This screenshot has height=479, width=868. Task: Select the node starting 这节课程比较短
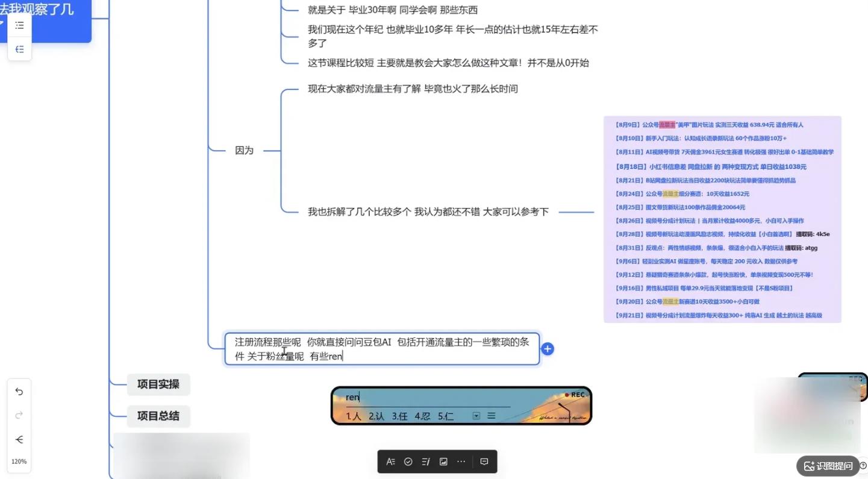[448, 63]
